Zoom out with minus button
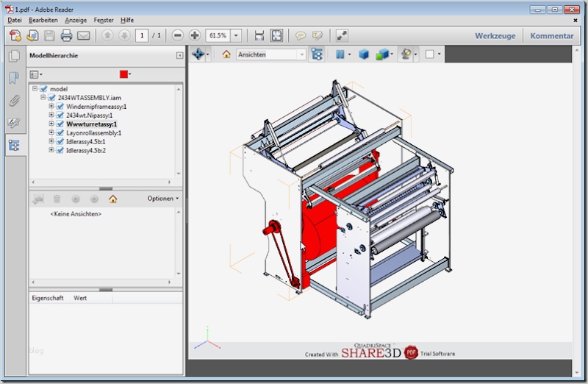The image size is (588, 384). click(177, 35)
